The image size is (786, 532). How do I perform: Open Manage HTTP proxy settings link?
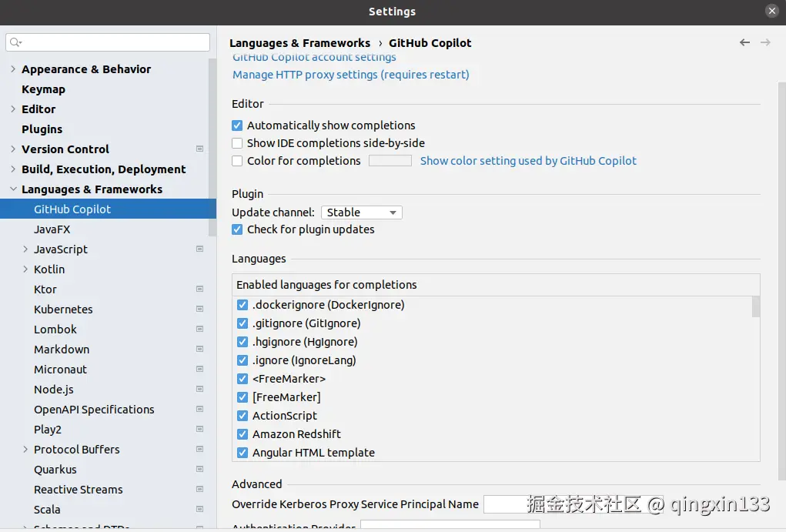tap(350, 75)
